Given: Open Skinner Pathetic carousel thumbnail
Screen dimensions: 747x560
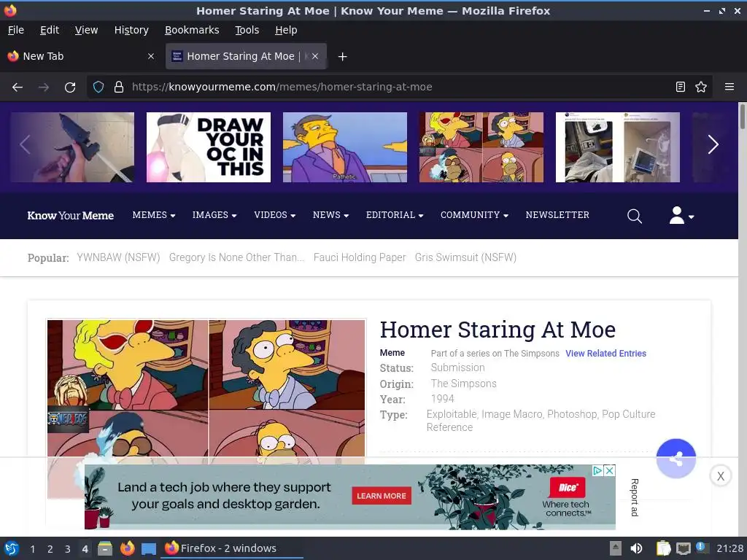Looking at the screenshot, I should (345, 147).
